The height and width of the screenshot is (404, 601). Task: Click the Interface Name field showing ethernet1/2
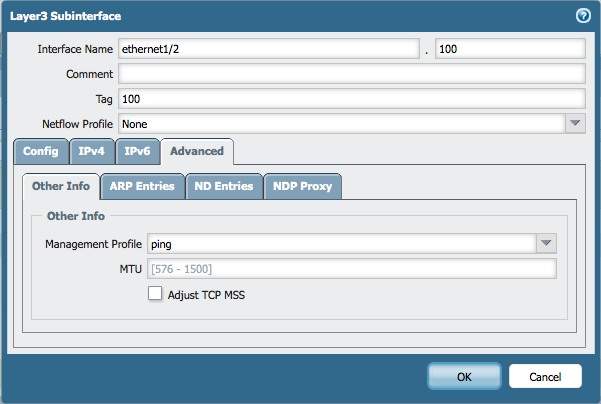pyautogui.click(x=267, y=49)
